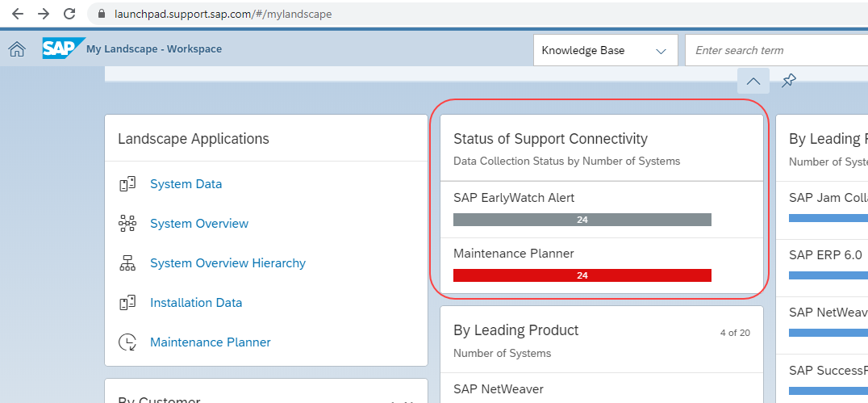Viewport: 868px width, 403px height.
Task: Click the blue bar under SAP ERP 6.0
Action: pyautogui.click(x=828, y=275)
